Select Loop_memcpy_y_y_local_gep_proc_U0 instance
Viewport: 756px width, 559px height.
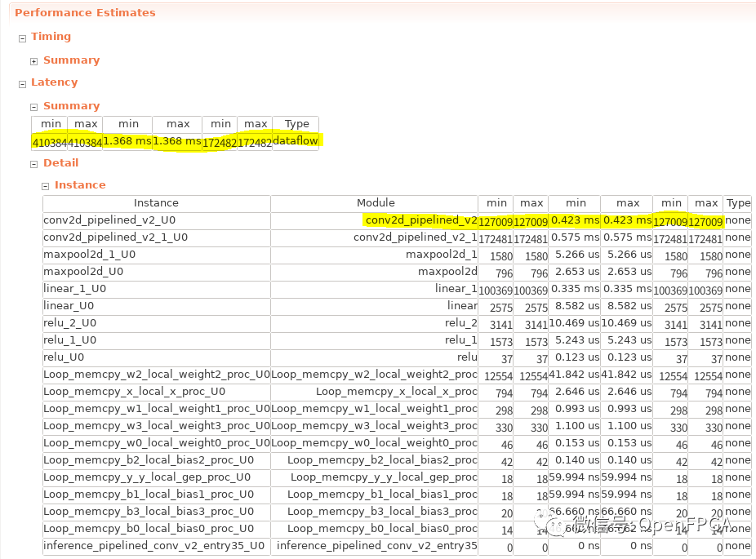(x=156, y=477)
